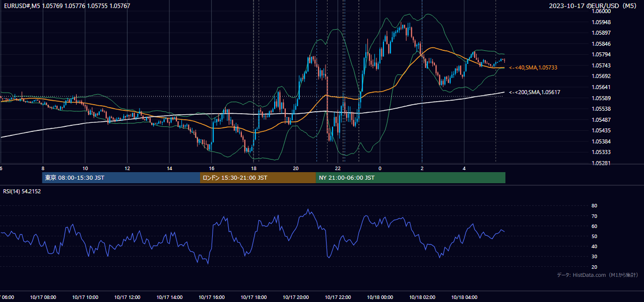Viewport: 644px width, 302px height.
Task: Click the 10/18 00:00 bottom time label
Action: click(x=380, y=297)
